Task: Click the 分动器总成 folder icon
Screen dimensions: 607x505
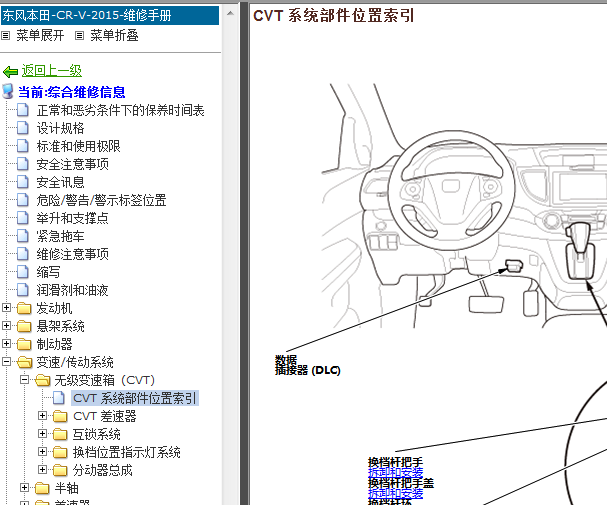Action: tap(60, 470)
